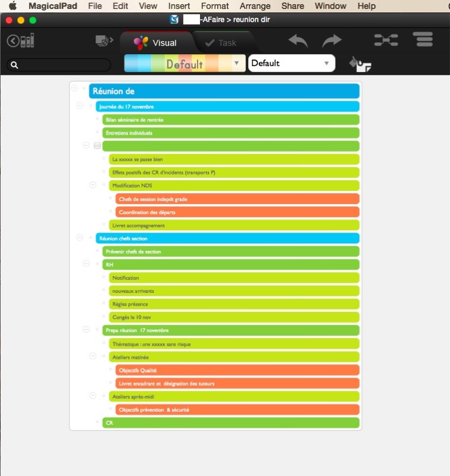Open the Default font style dropdown

291,63
